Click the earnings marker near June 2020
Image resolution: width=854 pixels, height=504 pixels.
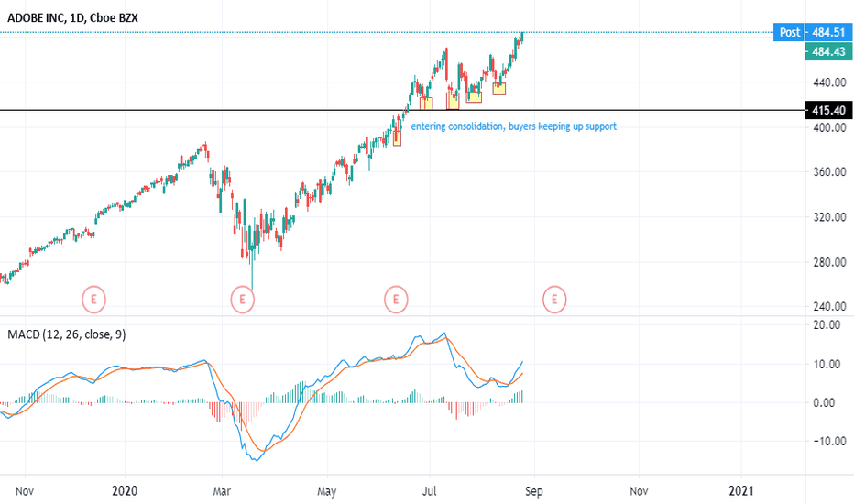(396, 299)
